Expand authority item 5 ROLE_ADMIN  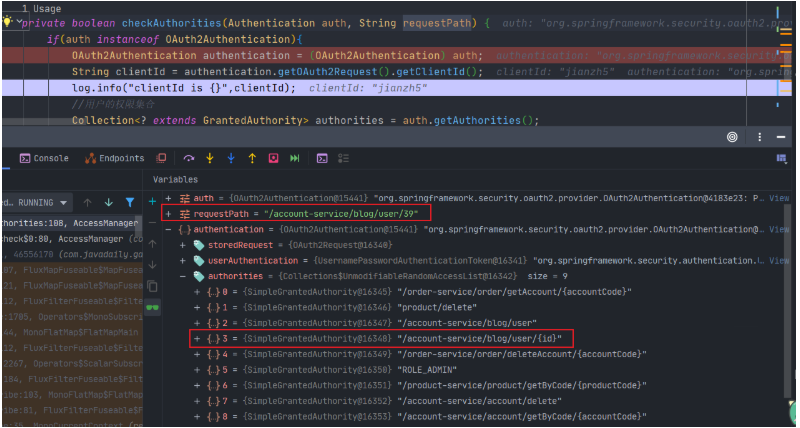(197, 369)
